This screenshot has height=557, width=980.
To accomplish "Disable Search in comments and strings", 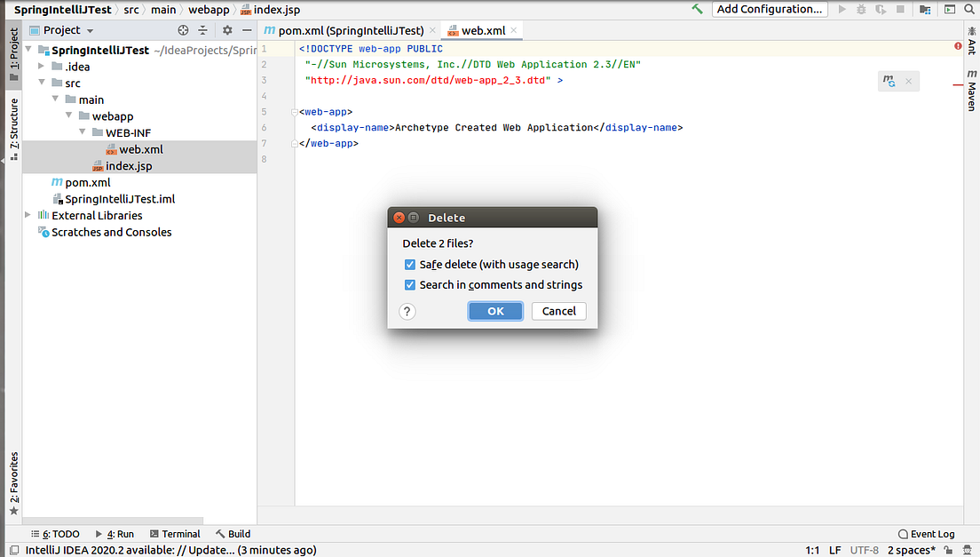I will tap(410, 284).
